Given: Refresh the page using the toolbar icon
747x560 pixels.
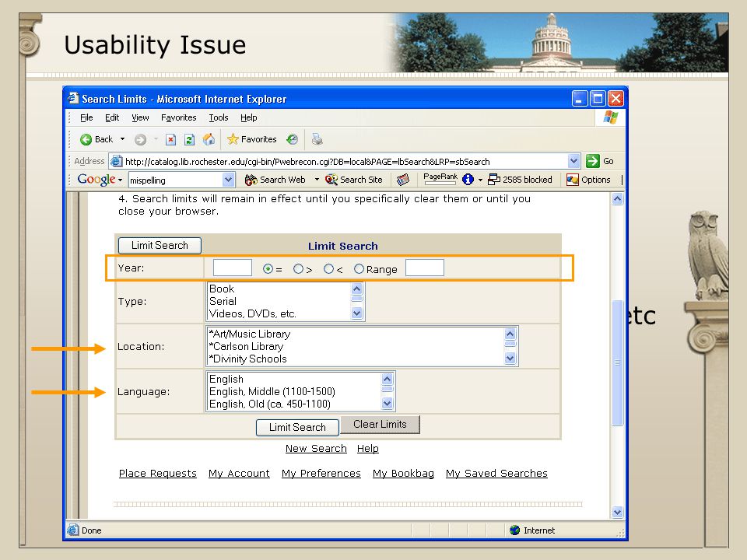Looking at the screenshot, I should click(x=189, y=139).
